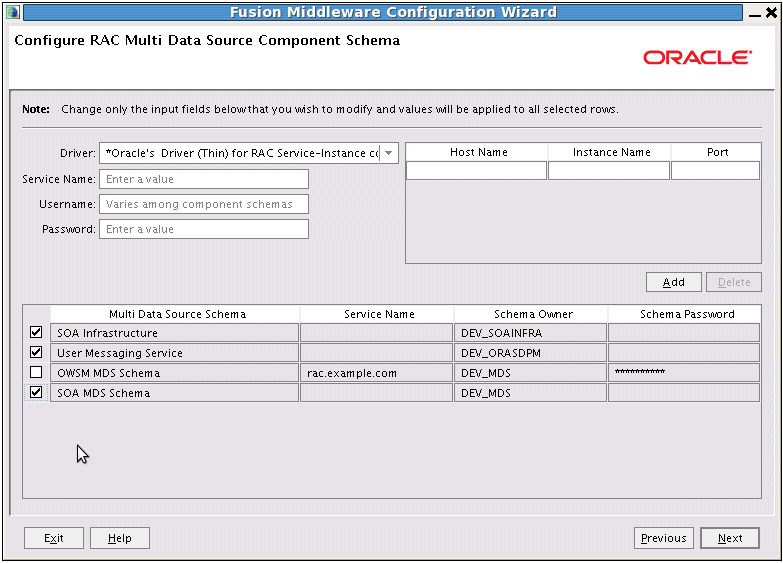Click the Add button
Viewport: 783px width, 563px height.
coord(674,282)
